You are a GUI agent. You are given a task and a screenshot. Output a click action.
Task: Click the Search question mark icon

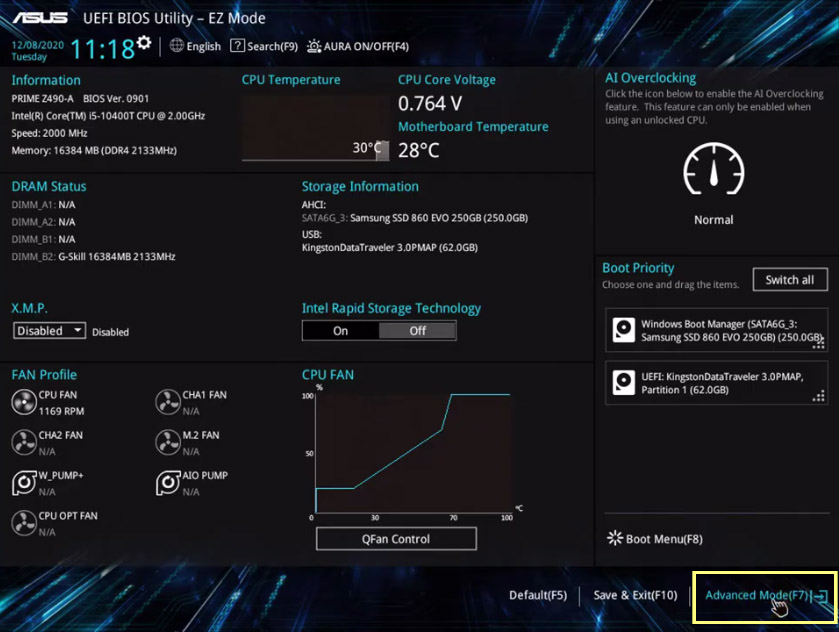[x=237, y=45]
